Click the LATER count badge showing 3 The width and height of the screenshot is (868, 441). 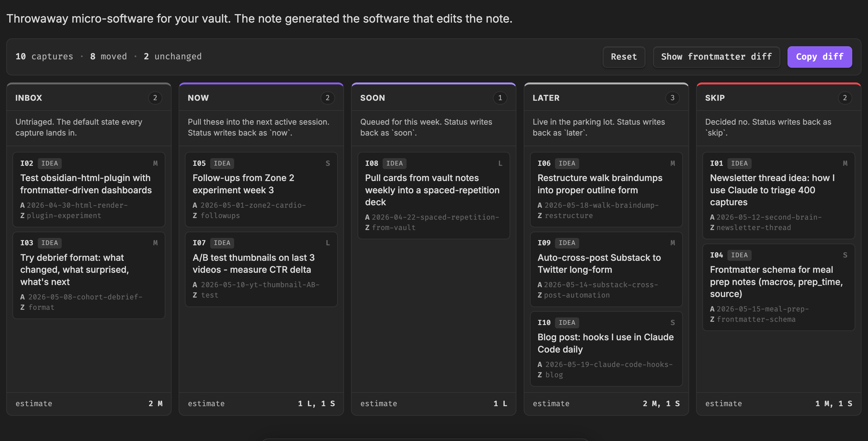tap(672, 98)
